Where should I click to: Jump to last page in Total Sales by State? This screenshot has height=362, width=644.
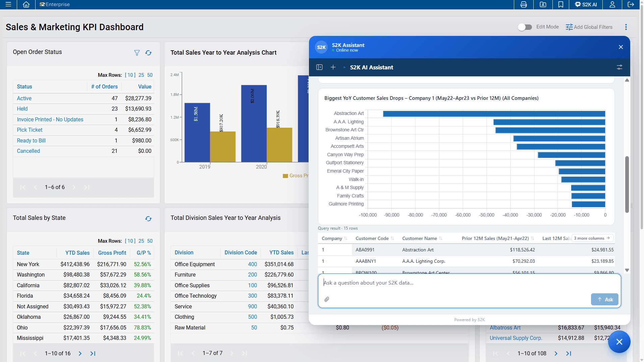coord(93,353)
